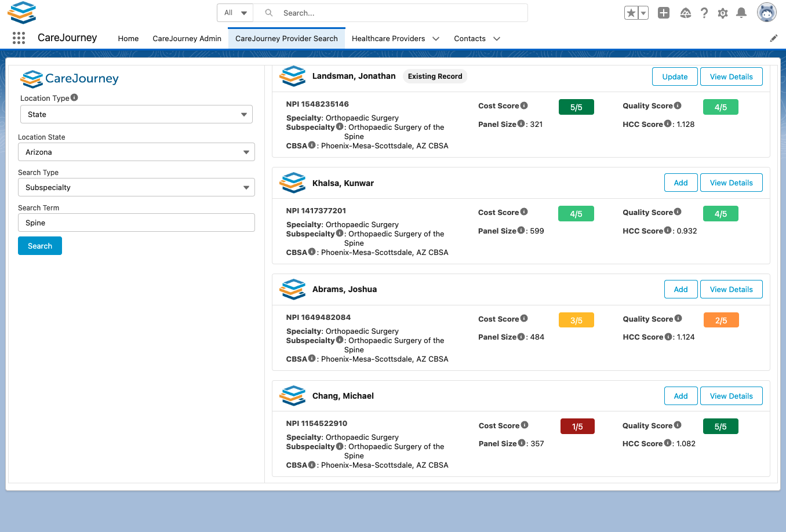This screenshot has width=786, height=532.
Task: Switch to the CareJourney Admin tab
Action: click(187, 39)
